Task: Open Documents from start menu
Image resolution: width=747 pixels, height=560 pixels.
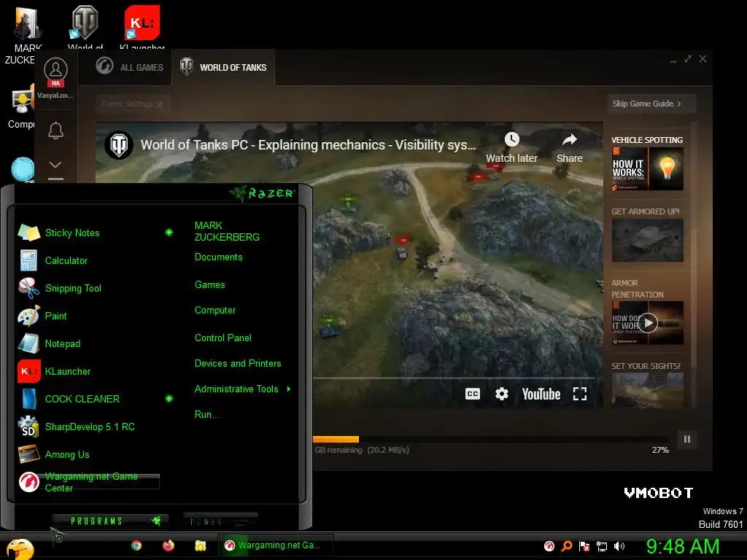Action: 219,257
